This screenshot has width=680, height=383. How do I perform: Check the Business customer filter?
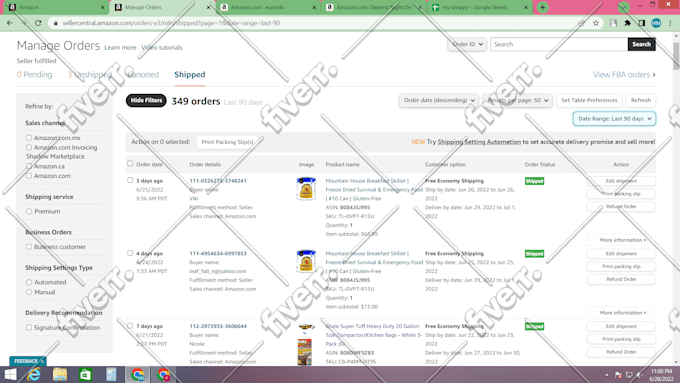(29, 247)
